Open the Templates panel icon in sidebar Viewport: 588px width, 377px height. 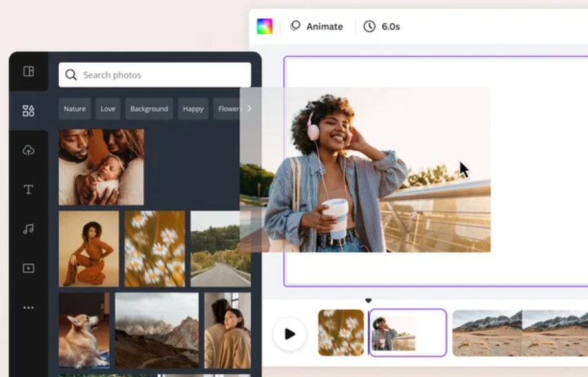click(x=28, y=71)
